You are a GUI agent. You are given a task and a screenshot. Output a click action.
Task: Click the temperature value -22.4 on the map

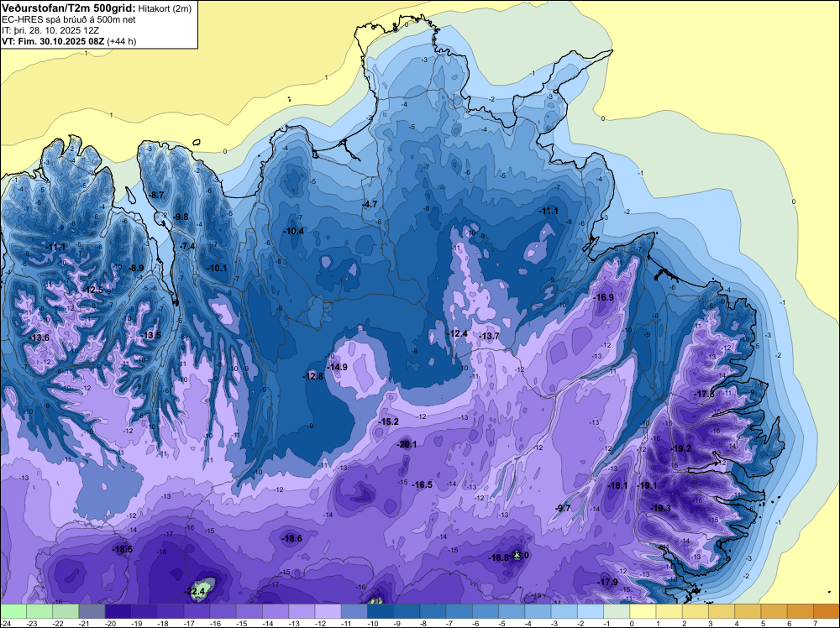point(196,592)
